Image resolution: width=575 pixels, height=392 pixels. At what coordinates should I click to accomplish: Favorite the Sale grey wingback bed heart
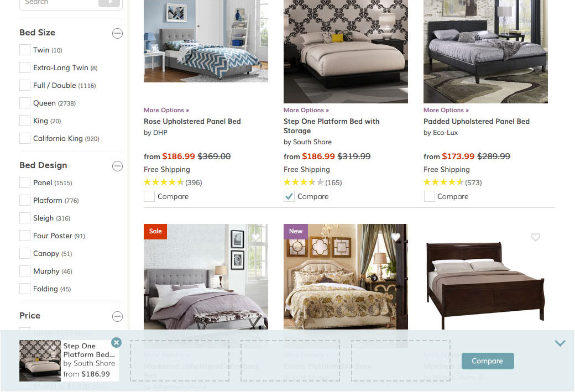point(256,237)
